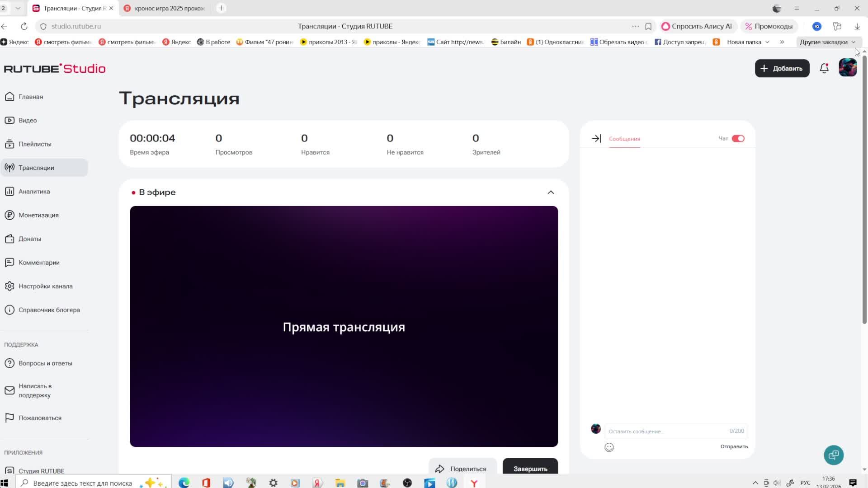Viewport: 868px width, 488px height.
Task: Collapse the В эфире section
Action: [550, 192]
